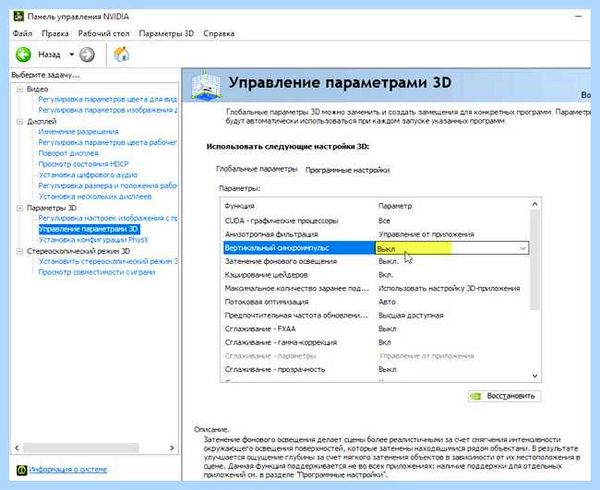The width and height of the screenshot is (600, 490).
Task: Open Изменение разрешения task
Action: 78,132
